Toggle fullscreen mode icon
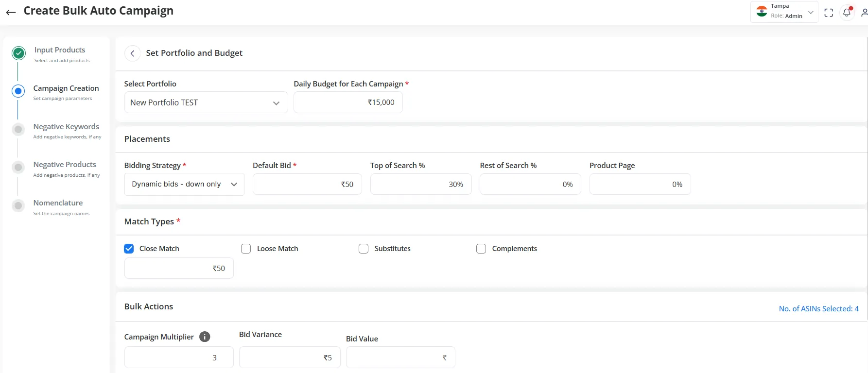Viewport: 868px width, 373px height. tap(829, 13)
